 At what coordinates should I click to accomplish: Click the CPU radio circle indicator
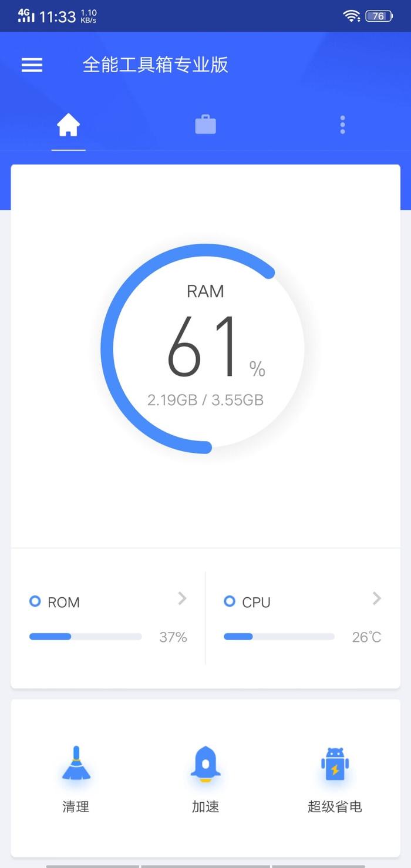230,601
